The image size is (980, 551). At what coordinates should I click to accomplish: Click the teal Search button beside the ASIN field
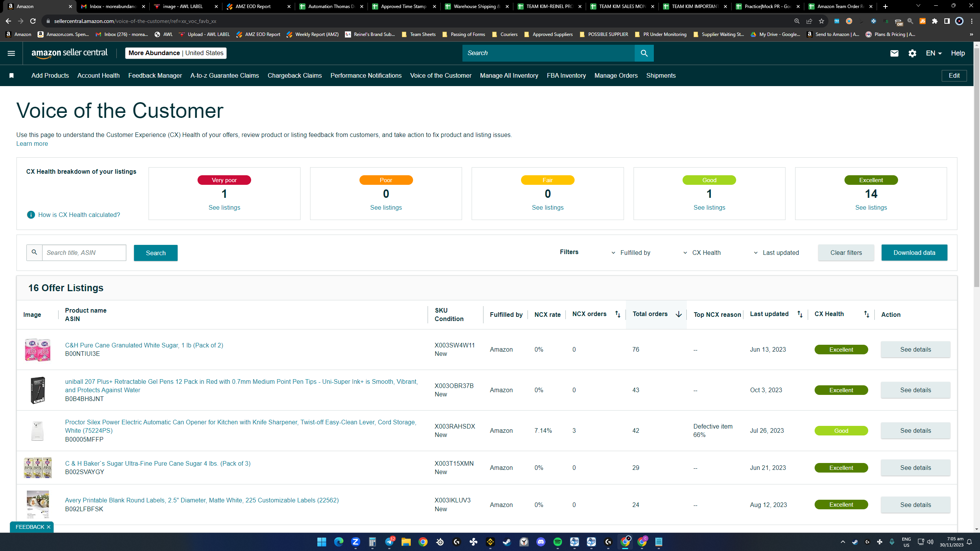click(x=156, y=253)
